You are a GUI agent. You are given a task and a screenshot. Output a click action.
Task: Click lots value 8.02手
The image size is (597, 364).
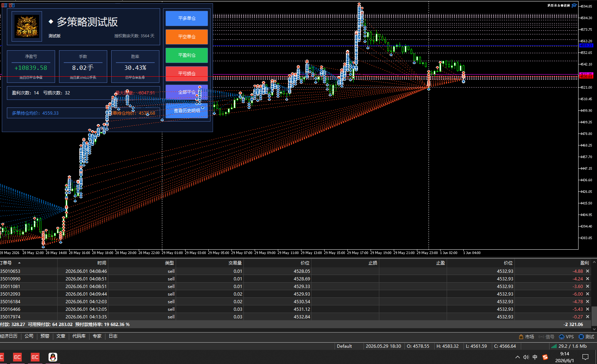83,68
